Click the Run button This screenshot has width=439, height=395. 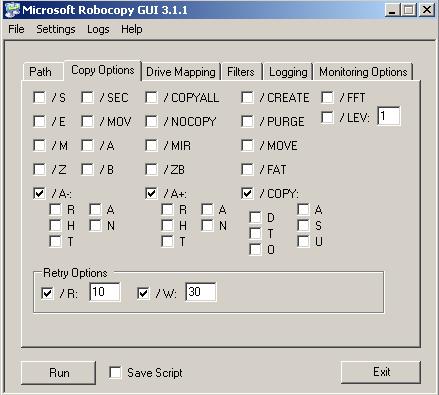(x=59, y=373)
